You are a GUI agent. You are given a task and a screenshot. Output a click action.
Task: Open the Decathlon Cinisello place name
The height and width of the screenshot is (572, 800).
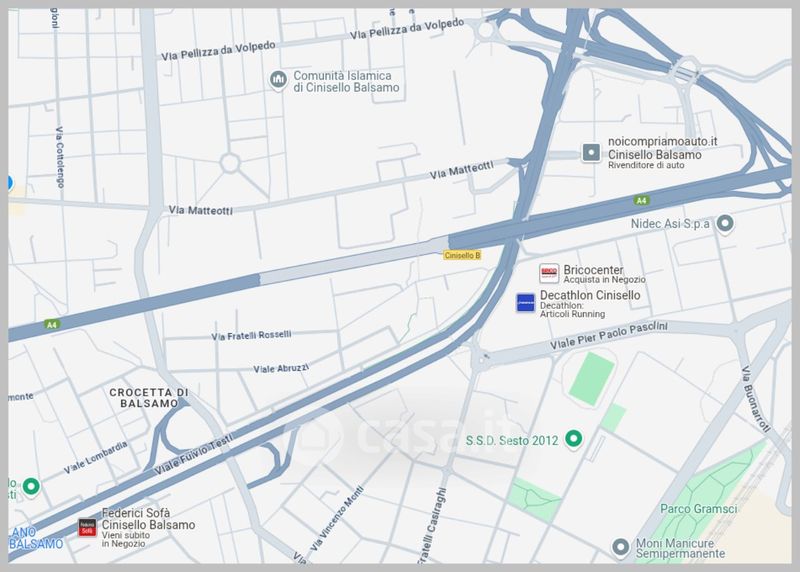click(590, 295)
